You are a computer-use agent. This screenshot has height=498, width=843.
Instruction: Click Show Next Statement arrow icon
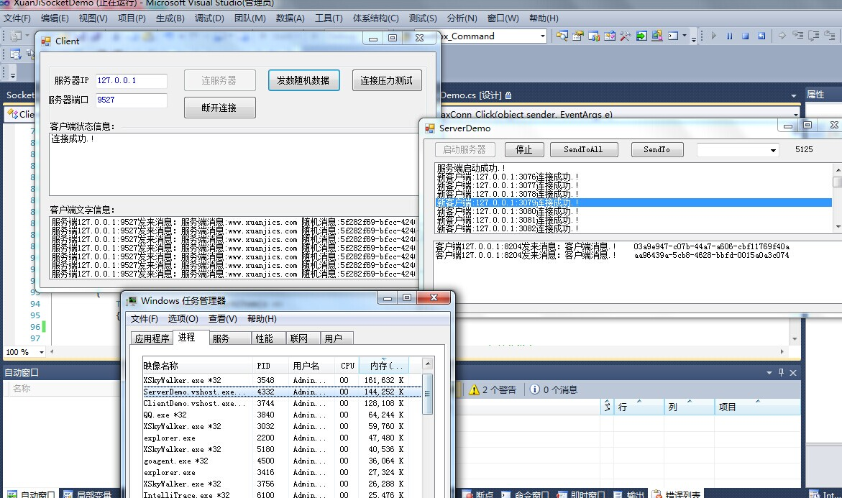tap(782, 35)
